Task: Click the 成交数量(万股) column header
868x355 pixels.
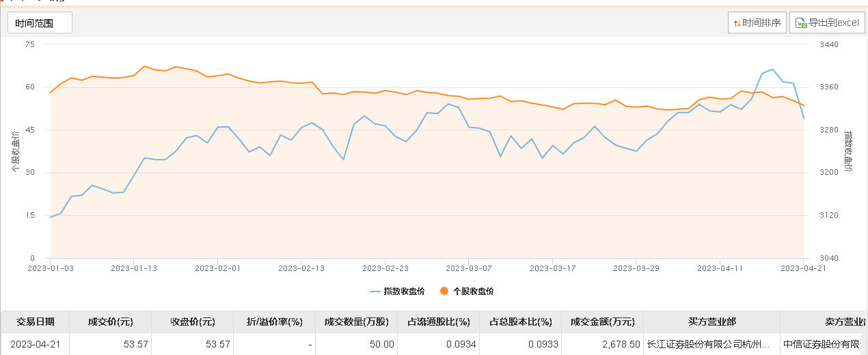Action: pyautogui.click(x=356, y=322)
